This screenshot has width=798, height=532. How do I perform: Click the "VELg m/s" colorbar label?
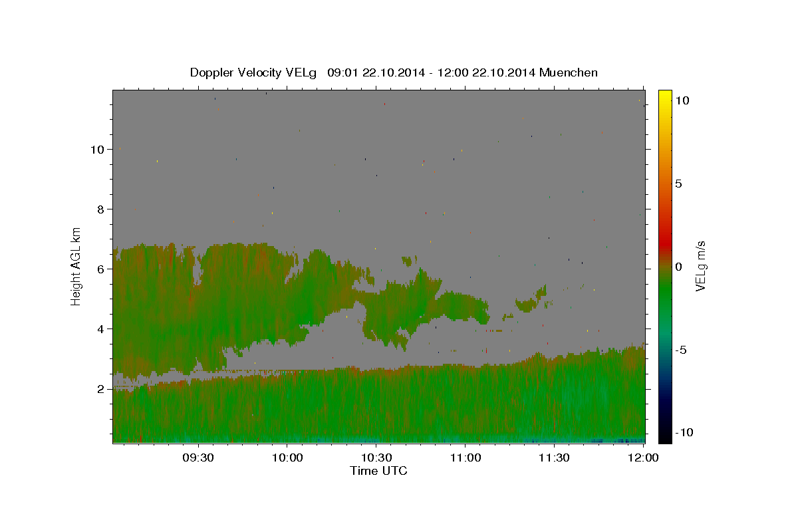click(x=700, y=266)
